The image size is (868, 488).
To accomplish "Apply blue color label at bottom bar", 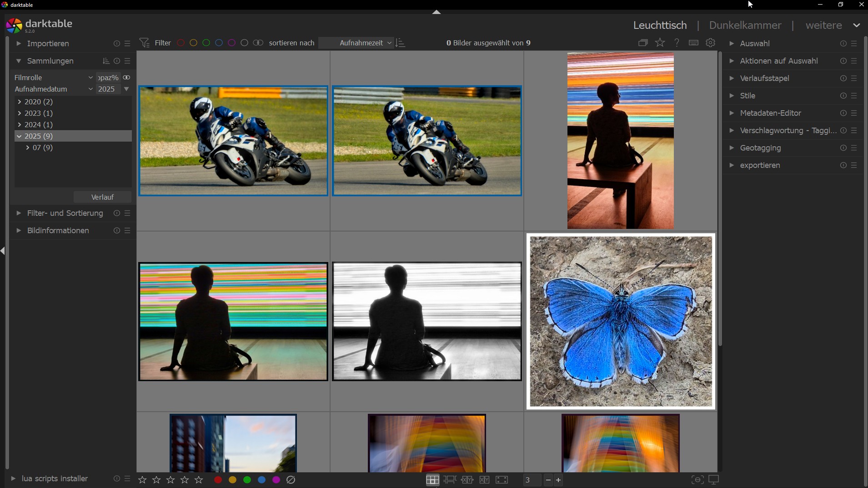I will [261, 480].
